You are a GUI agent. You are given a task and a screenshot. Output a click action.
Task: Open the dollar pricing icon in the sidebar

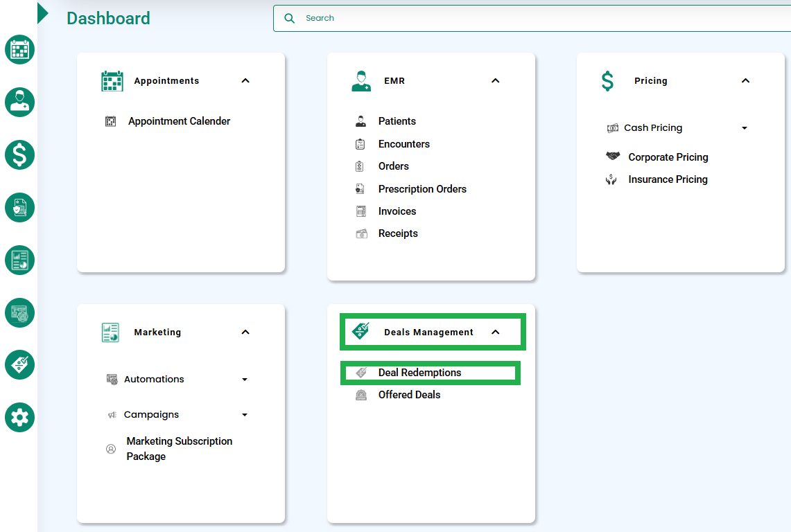click(x=19, y=154)
